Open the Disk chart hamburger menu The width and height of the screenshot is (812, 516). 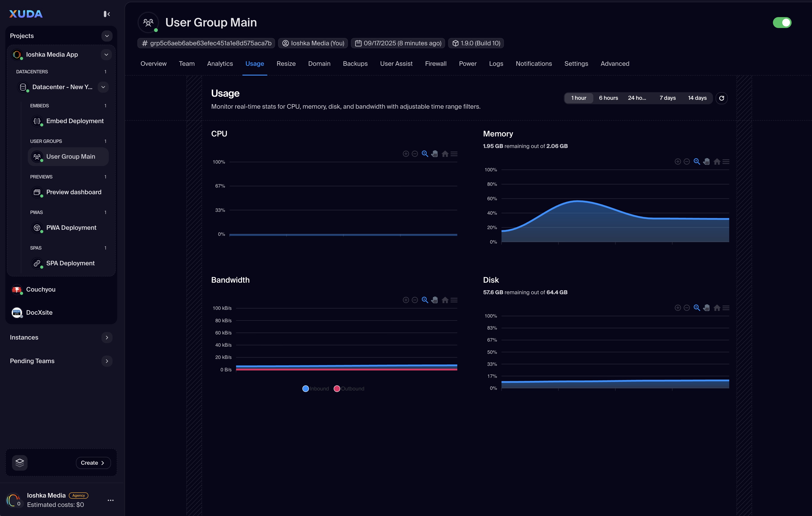pyautogui.click(x=726, y=308)
